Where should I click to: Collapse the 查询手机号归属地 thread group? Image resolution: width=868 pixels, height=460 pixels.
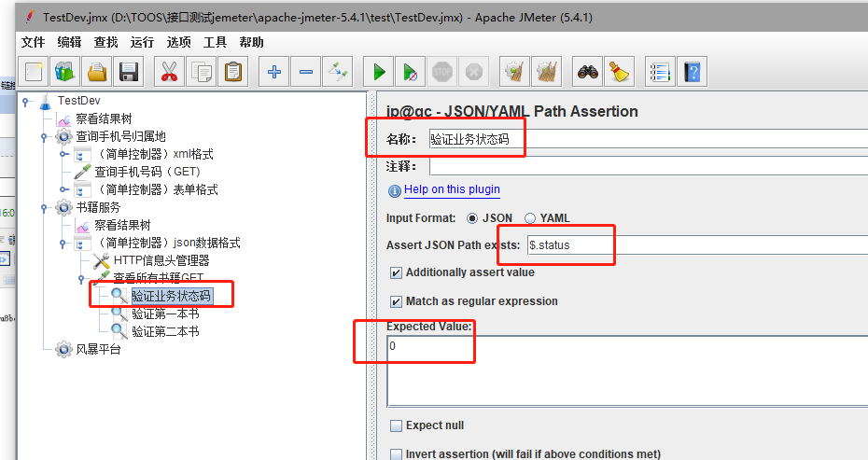[45, 137]
